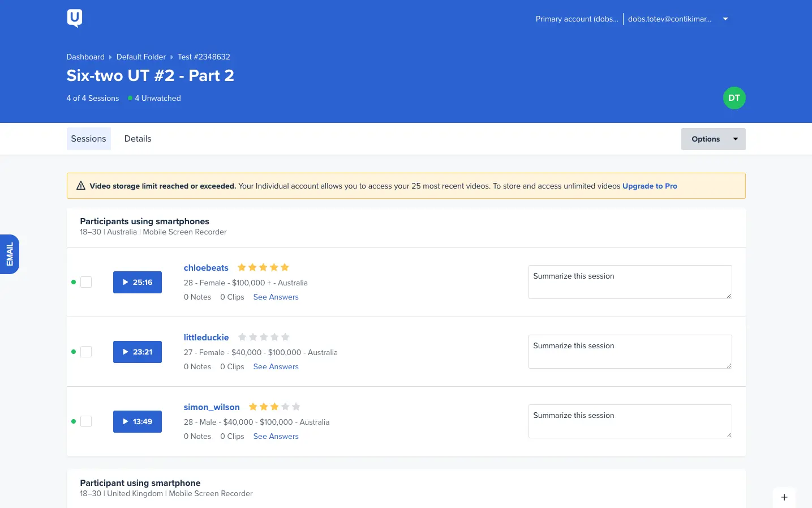Image resolution: width=812 pixels, height=508 pixels.
Task: Select the littleduckie session checkbox
Action: (86, 352)
